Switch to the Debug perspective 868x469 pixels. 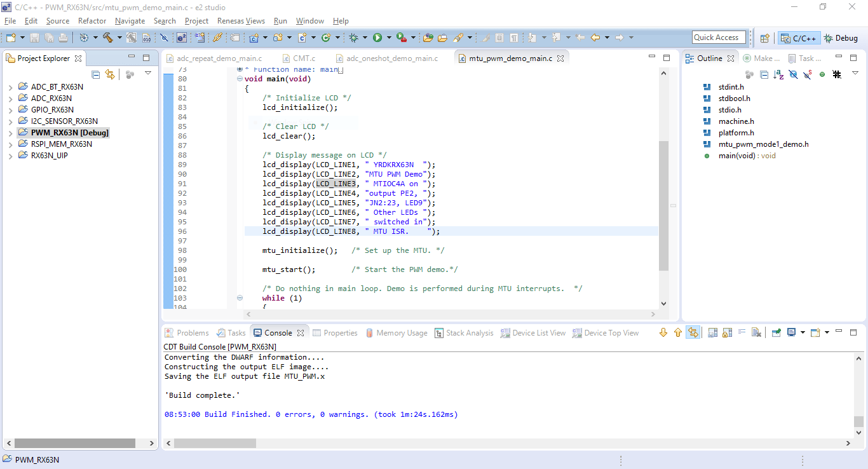tap(840, 38)
